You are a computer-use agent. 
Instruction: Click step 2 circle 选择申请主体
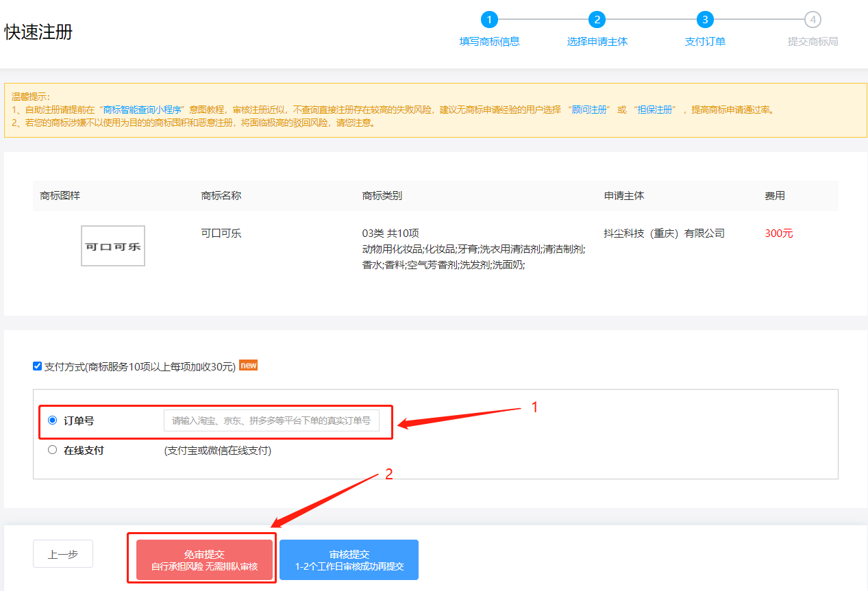tap(597, 19)
